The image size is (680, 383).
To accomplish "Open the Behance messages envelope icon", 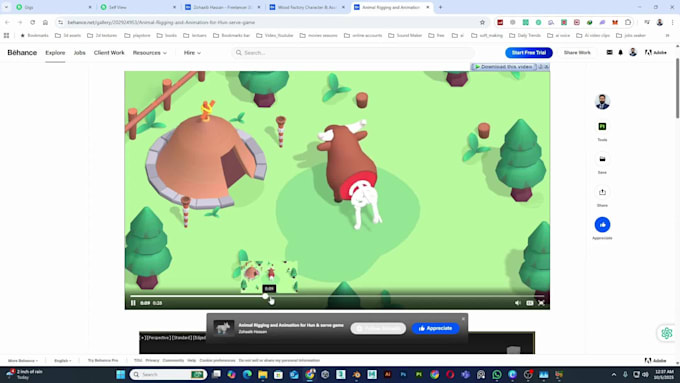I will (x=609, y=52).
